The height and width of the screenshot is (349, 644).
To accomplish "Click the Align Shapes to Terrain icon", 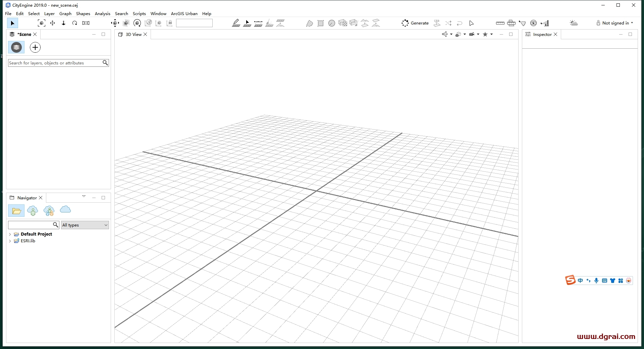I will click(365, 23).
